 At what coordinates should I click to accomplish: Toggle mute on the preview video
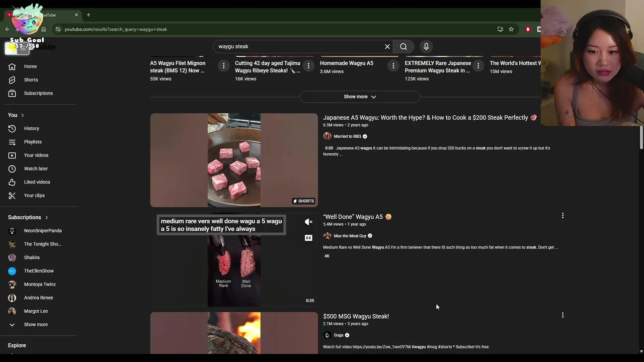click(x=308, y=222)
